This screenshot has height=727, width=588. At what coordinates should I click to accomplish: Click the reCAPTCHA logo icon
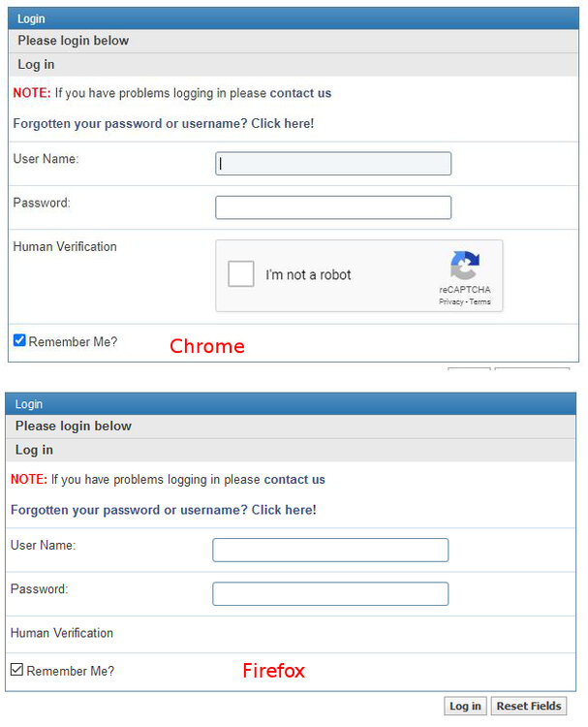point(465,265)
